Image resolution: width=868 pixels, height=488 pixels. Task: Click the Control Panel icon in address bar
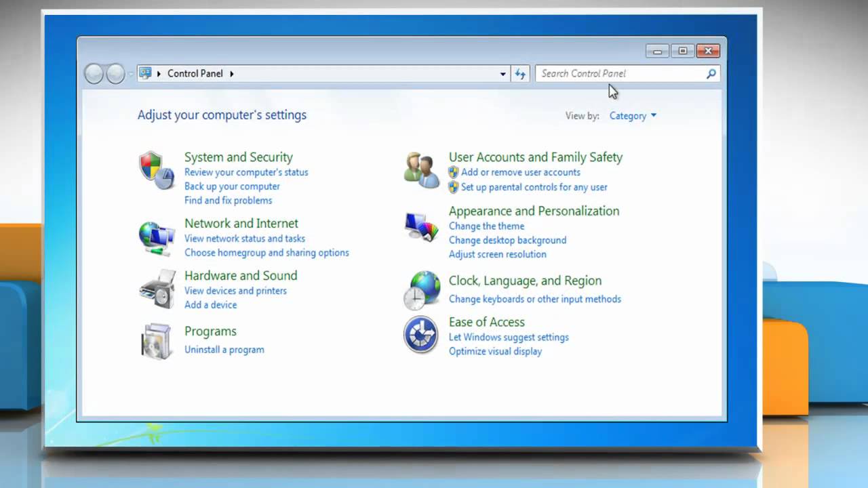click(x=145, y=73)
